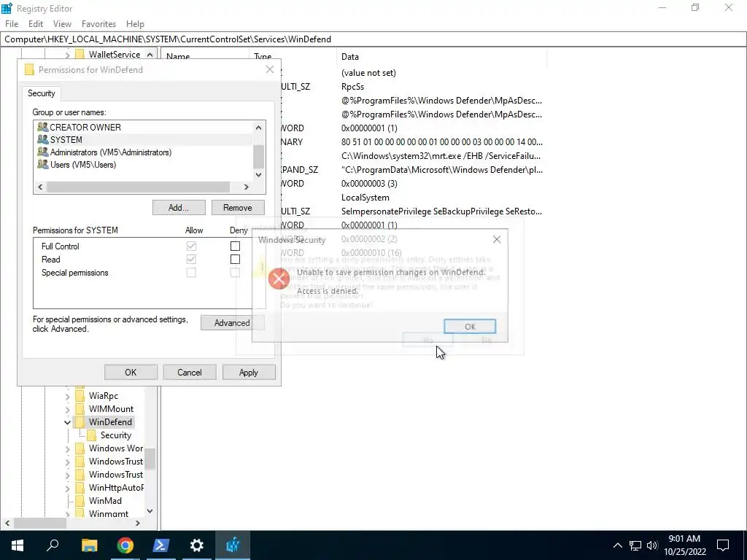Toggle Allow checkbox for Read

coord(191,260)
